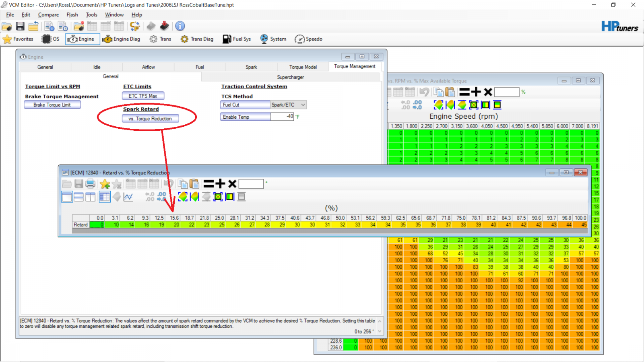Toggle the Engine navigator button

pos(83,39)
